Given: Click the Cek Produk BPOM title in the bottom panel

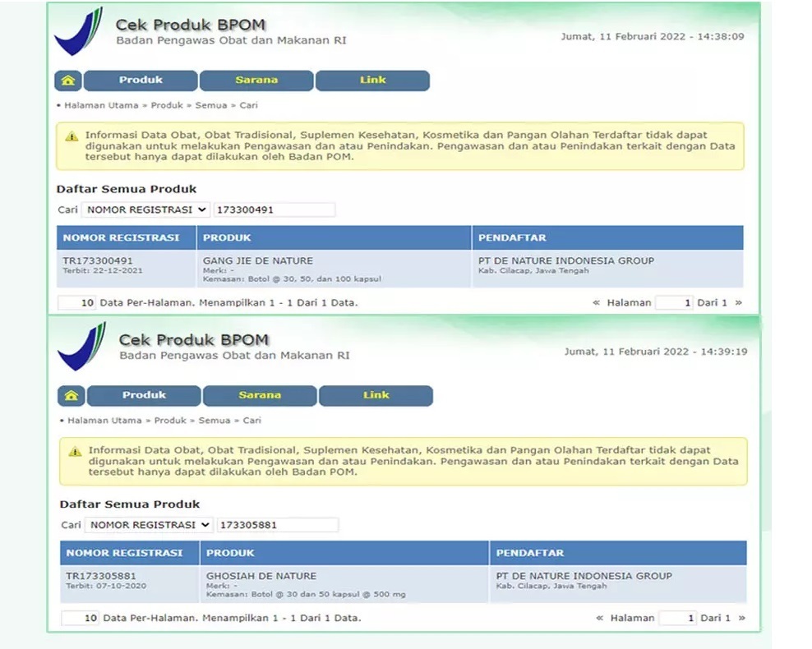Looking at the screenshot, I should point(194,340).
